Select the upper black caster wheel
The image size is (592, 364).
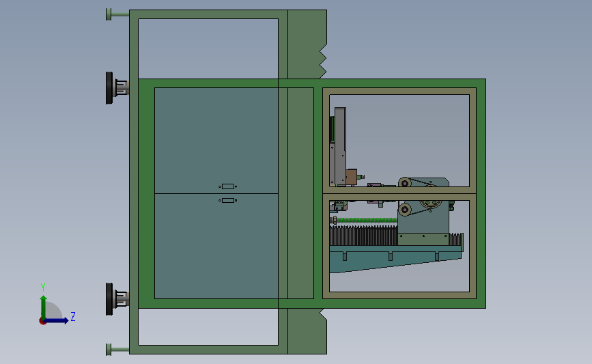click(x=109, y=87)
